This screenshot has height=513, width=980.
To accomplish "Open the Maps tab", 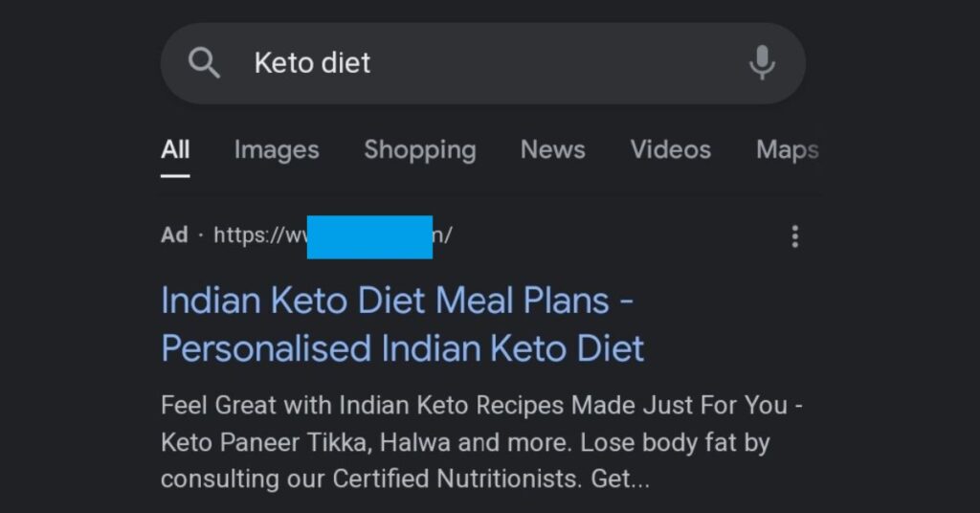I will click(x=787, y=150).
